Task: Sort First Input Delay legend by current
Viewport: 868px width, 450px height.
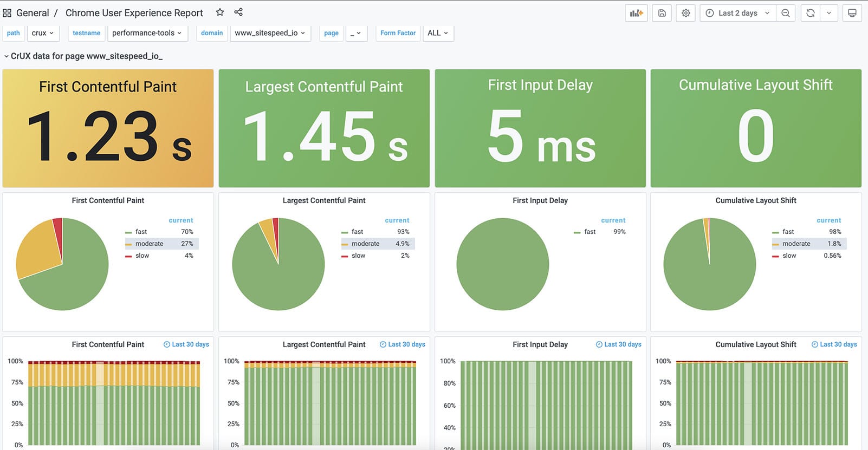Action: (613, 220)
